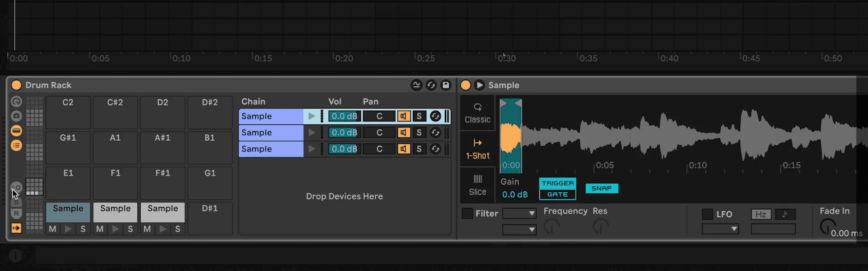Viewport: 868px width, 271px height.
Task: Toggle the Sample device activator
Action: click(466, 85)
